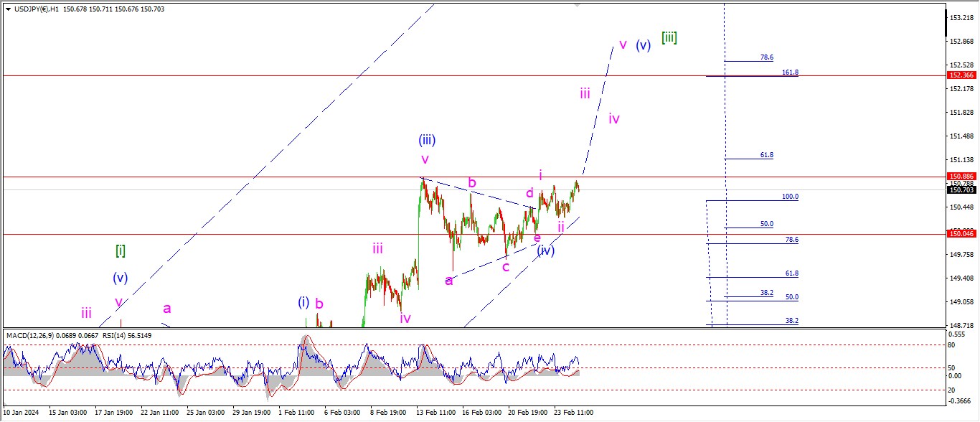This screenshot has height=422, width=980.
Task: Click the blue (iv) wave label
Action: point(546,250)
